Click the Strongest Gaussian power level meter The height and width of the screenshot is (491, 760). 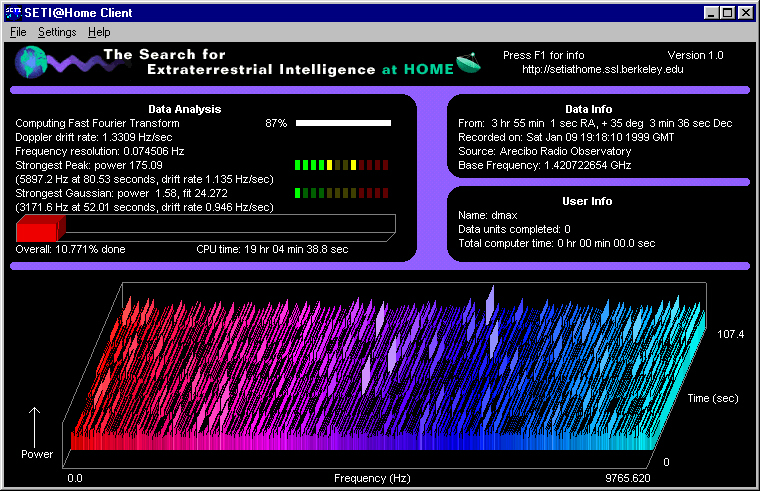point(341,193)
